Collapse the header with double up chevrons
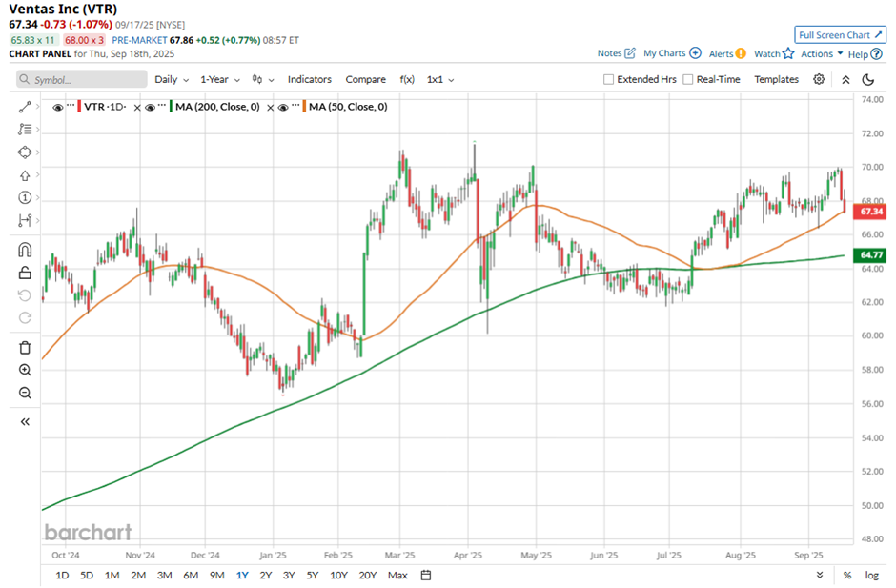Image resolution: width=896 pixels, height=588 pixels. (845, 79)
